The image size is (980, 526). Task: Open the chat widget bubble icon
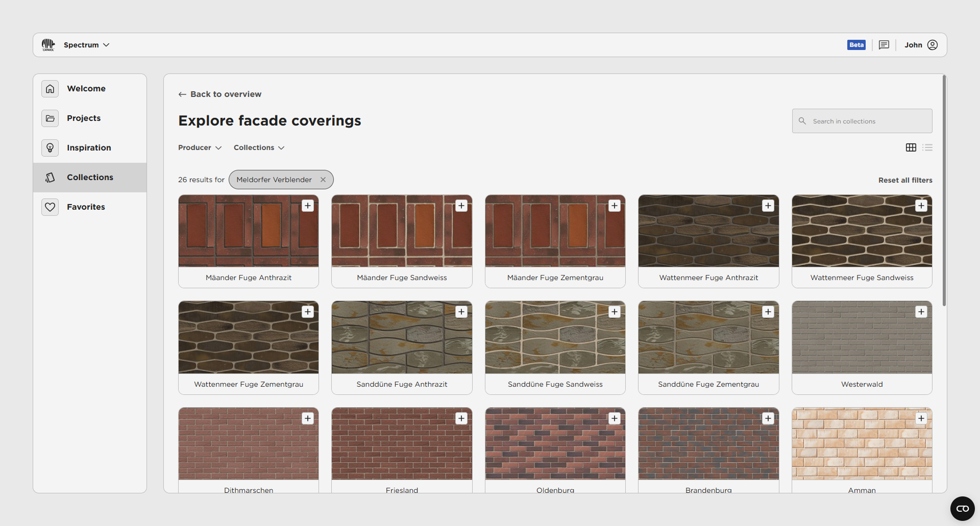962,509
